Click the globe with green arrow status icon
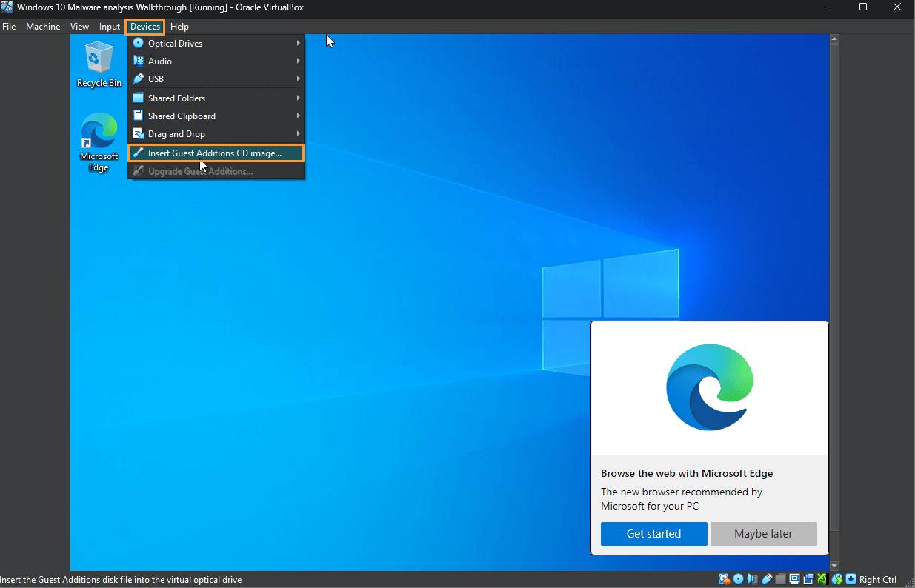The image size is (915, 588). (x=837, y=579)
